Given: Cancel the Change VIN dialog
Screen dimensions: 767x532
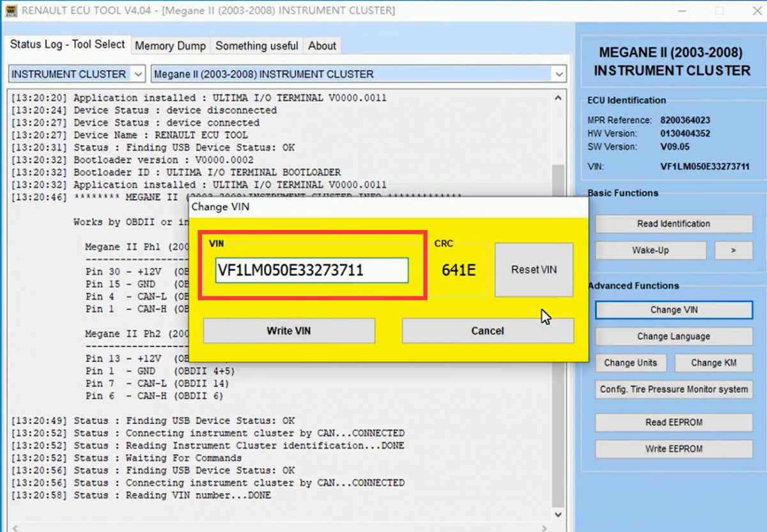Looking at the screenshot, I should (x=487, y=330).
